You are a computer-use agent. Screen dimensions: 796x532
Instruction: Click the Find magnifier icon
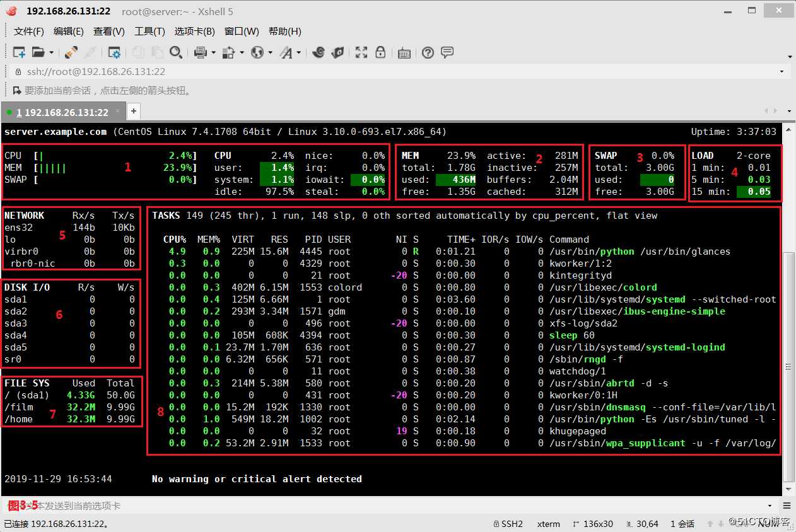(176, 53)
